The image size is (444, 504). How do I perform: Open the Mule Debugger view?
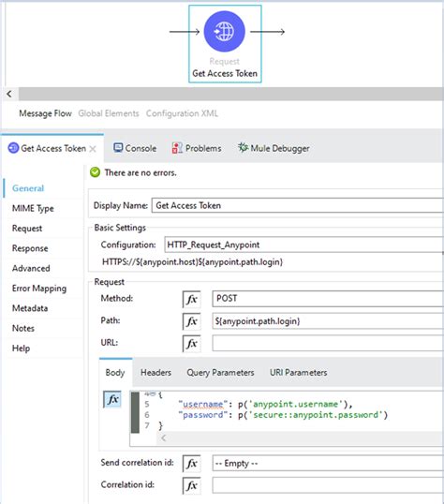click(x=274, y=148)
